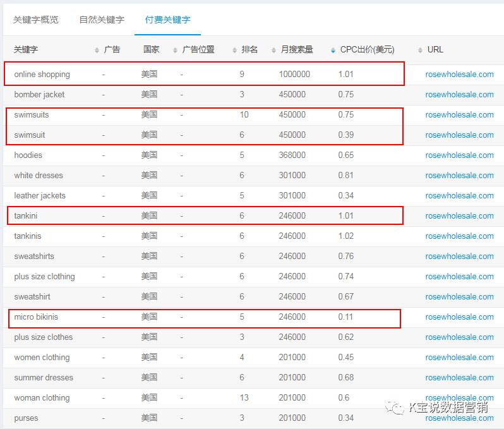
Task: Click search volume 368000 for hoodies
Action: pos(292,155)
